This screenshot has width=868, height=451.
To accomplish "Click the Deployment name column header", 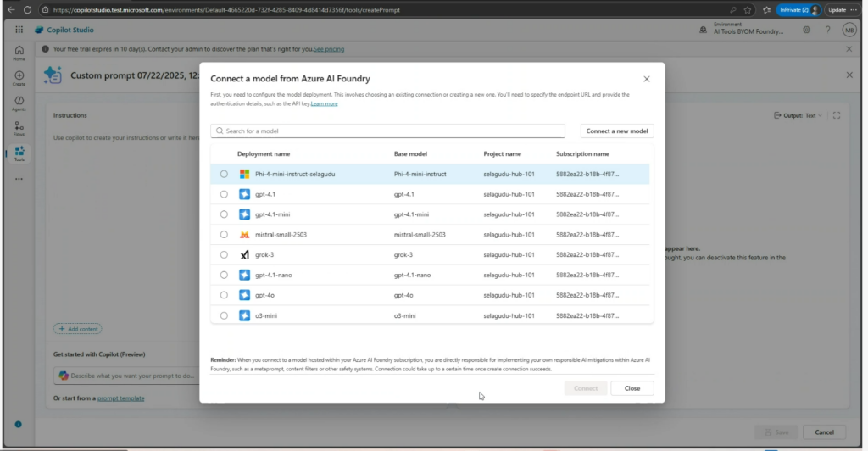I will click(x=264, y=153).
